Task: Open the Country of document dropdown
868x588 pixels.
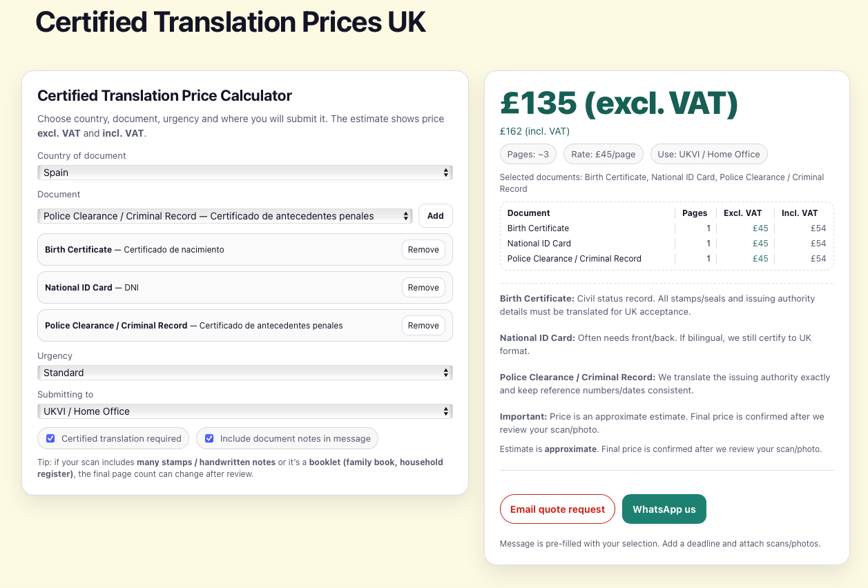Action: [x=244, y=173]
